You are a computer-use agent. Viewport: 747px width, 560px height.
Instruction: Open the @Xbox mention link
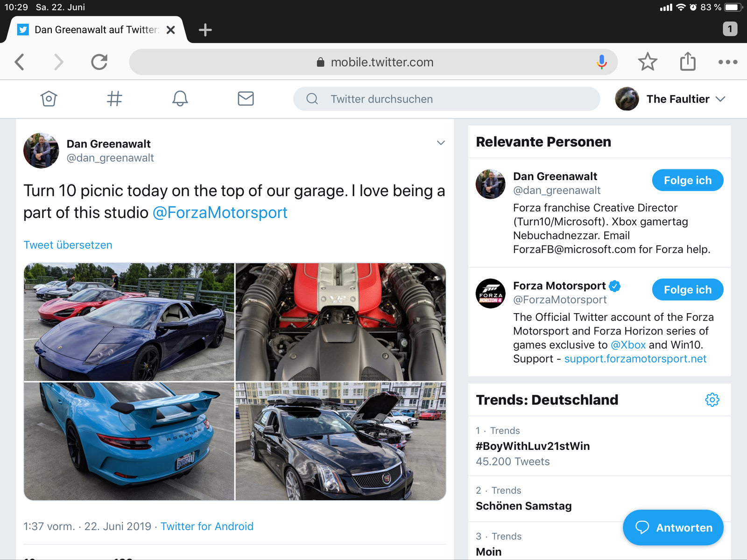pos(628,345)
